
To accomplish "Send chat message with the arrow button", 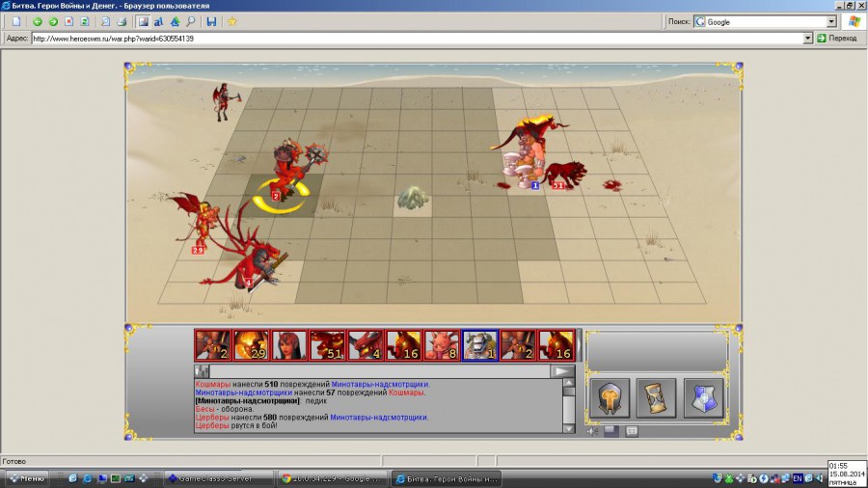I will [x=562, y=371].
